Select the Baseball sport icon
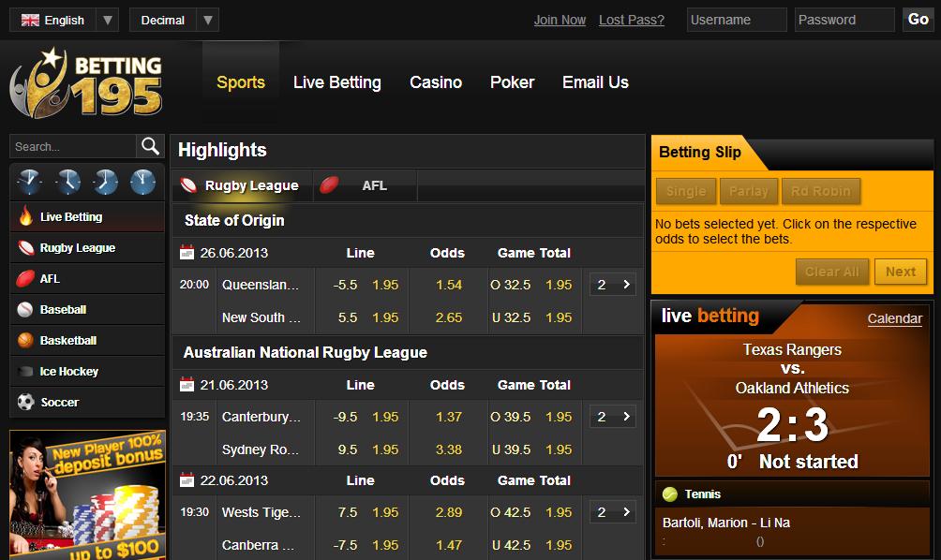Image resolution: width=941 pixels, height=560 pixels. pos(27,309)
